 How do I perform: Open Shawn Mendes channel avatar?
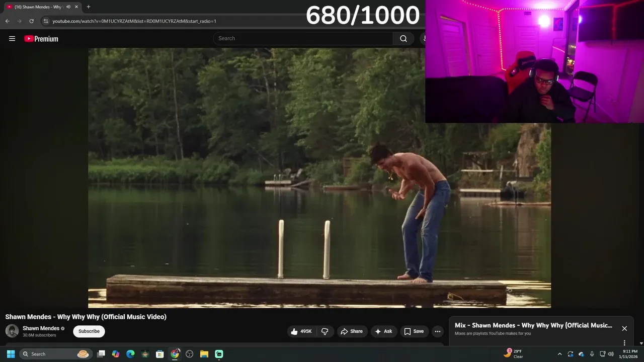pos(12,331)
